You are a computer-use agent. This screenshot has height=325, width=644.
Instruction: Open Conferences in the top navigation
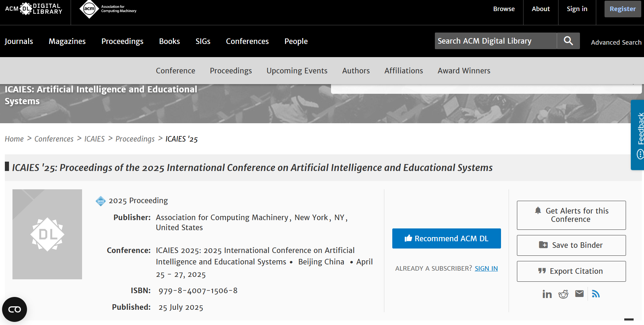coord(247,41)
